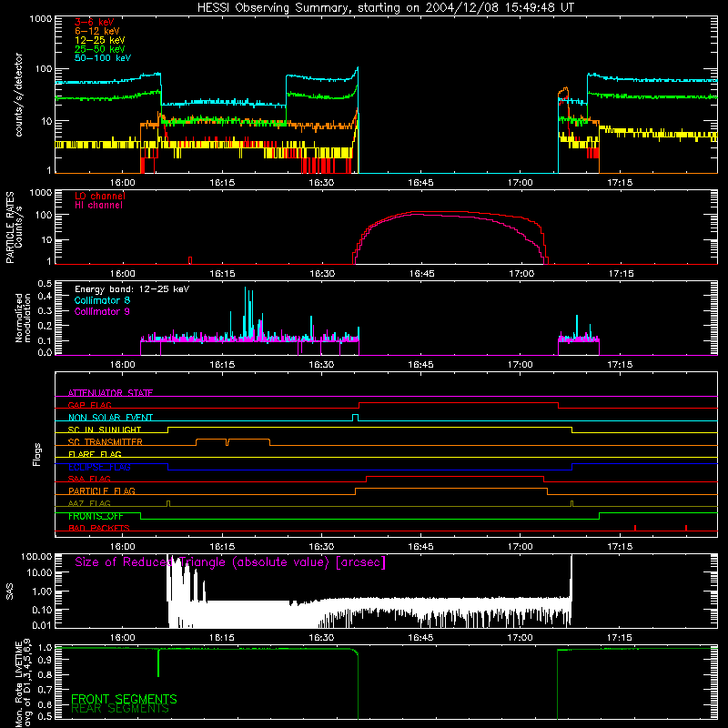Click second red BAD_PACKETS tick mark

click(686, 528)
